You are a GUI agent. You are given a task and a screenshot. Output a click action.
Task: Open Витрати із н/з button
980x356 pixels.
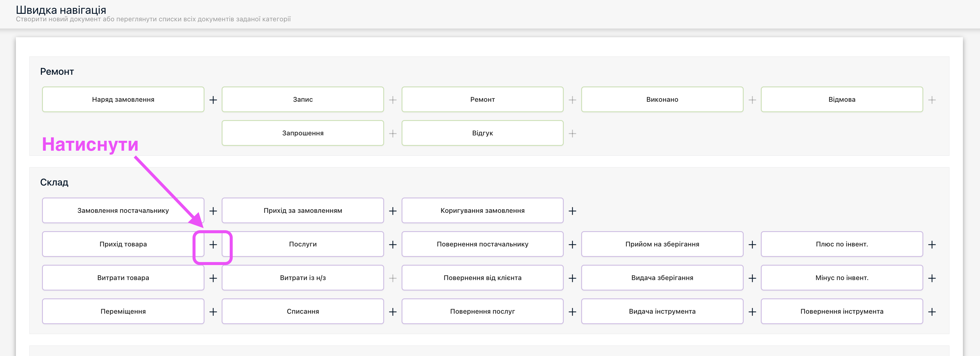pos(303,278)
